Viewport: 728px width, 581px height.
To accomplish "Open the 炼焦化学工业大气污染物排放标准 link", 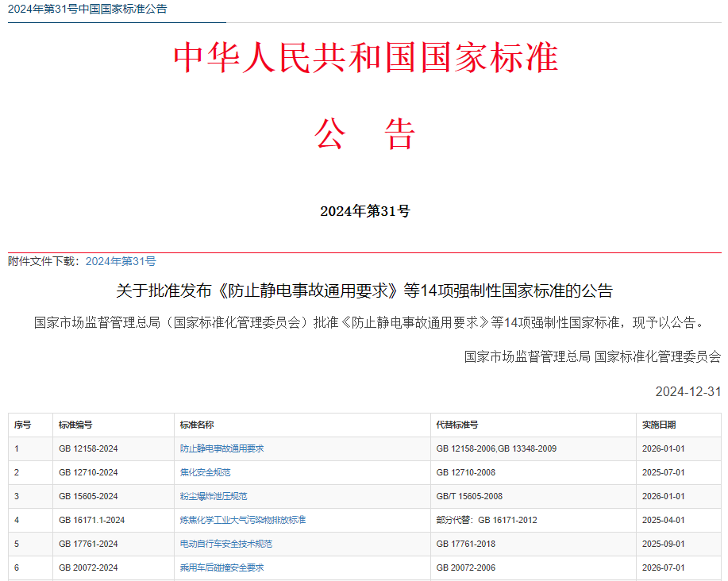I will pos(243,520).
